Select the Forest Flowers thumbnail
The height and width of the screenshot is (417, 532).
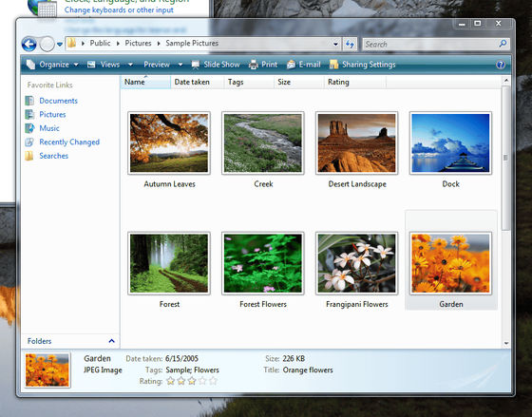(x=263, y=263)
